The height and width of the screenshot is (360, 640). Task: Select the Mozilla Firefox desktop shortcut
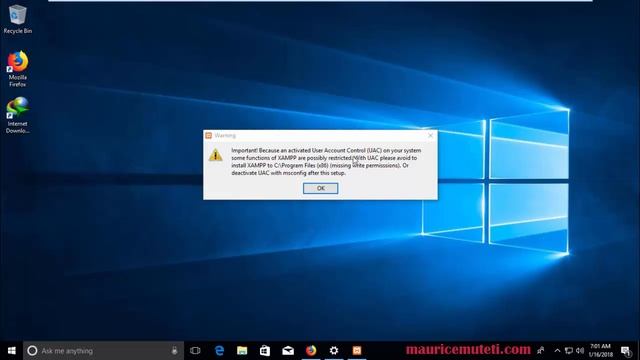tap(18, 69)
